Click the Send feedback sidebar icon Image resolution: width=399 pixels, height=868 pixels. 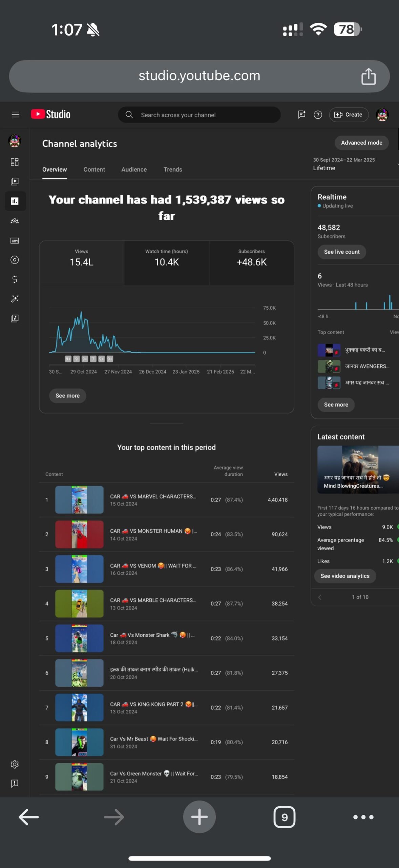pyautogui.click(x=15, y=783)
